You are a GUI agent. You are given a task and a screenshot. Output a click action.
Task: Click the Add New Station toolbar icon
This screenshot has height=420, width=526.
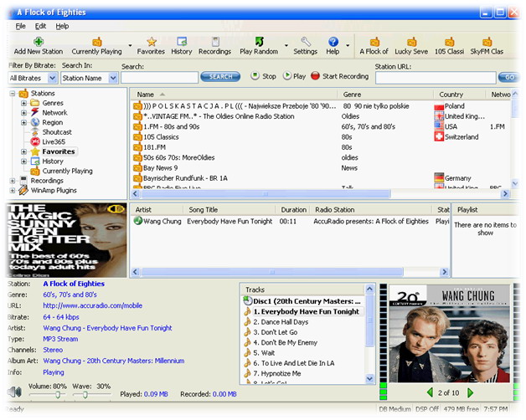pyautogui.click(x=38, y=42)
